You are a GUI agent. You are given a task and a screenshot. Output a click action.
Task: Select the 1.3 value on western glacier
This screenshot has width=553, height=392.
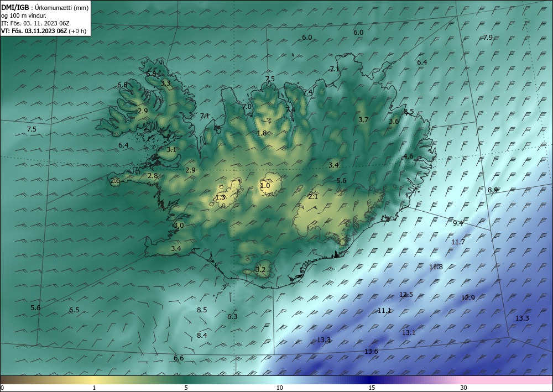220,197
